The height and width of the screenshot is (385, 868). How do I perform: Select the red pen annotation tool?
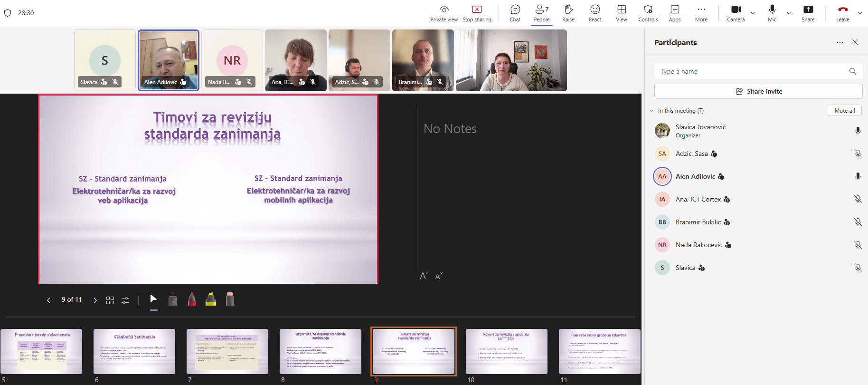point(191,299)
